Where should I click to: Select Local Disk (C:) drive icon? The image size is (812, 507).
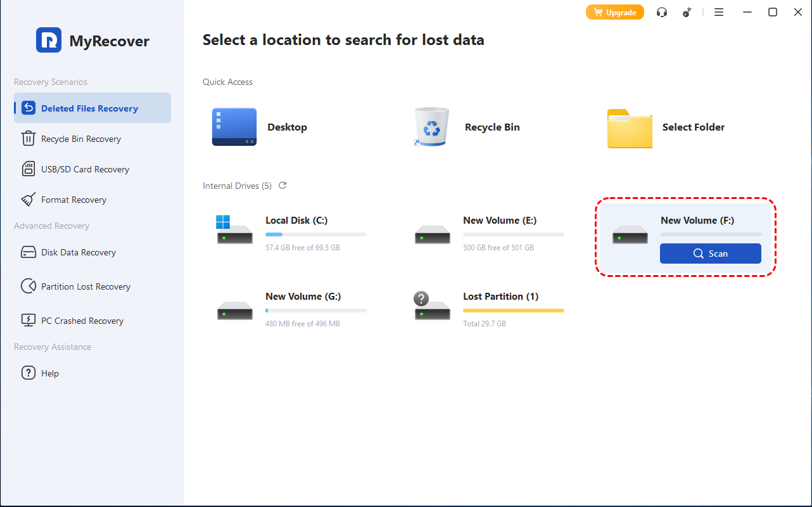[x=234, y=229]
